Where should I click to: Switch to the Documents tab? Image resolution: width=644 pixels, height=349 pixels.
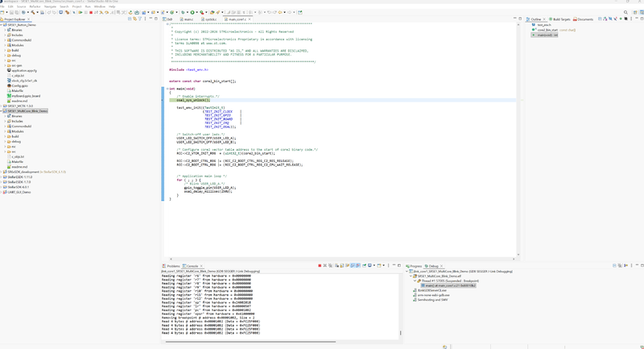583,19
